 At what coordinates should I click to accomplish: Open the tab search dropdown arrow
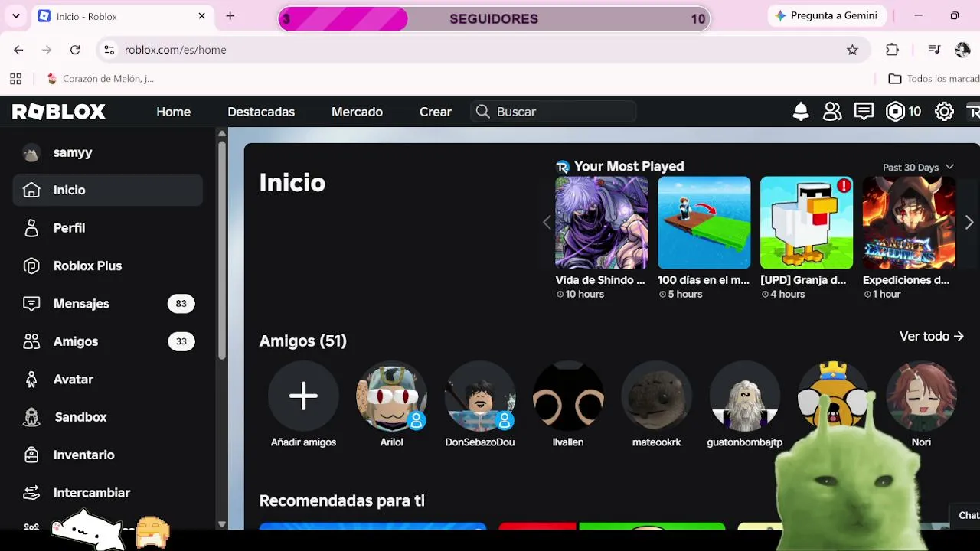click(x=16, y=16)
